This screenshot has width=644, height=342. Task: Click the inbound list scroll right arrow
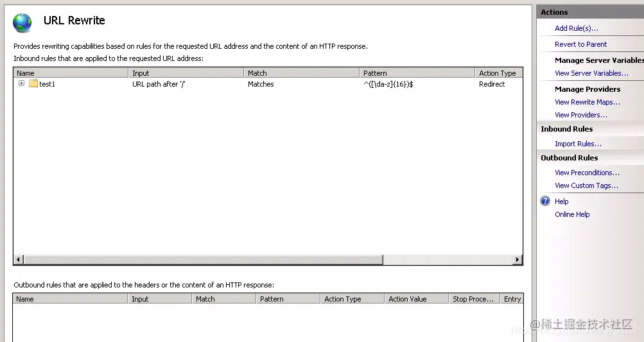coord(518,259)
